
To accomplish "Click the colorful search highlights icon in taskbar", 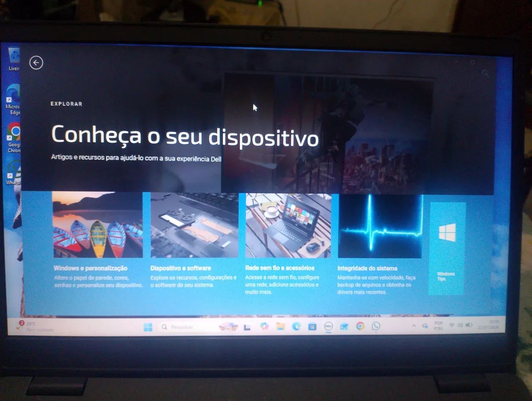I will [228, 327].
